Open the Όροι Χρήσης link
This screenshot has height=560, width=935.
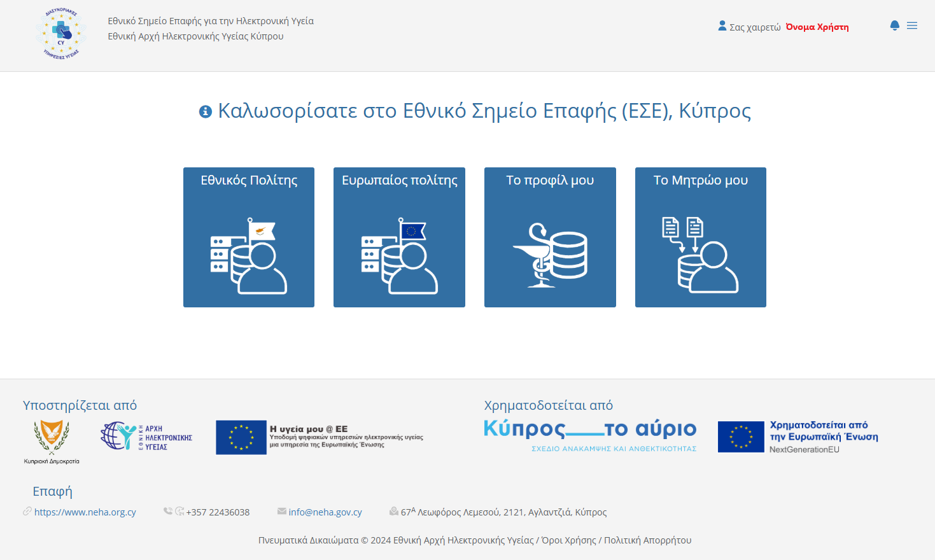click(x=568, y=540)
